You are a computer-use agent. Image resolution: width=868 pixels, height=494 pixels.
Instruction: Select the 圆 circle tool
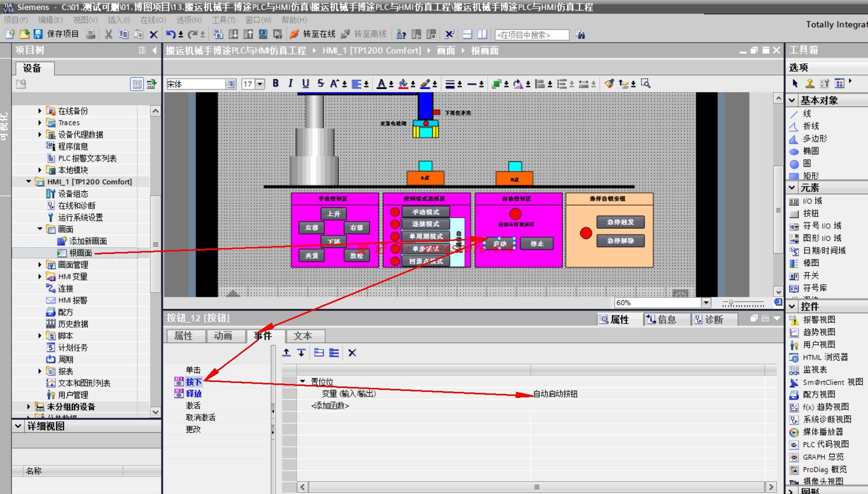click(x=807, y=163)
